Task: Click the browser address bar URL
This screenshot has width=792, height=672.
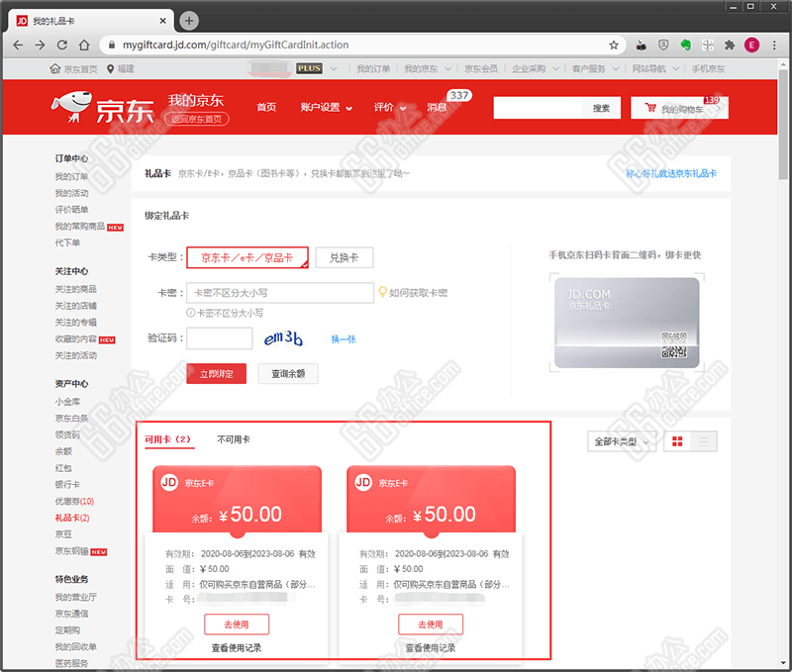Action: click(236, 45)
